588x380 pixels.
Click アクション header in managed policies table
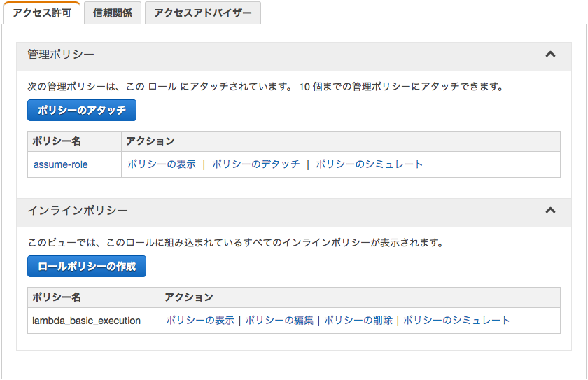(x=150, y=141)
